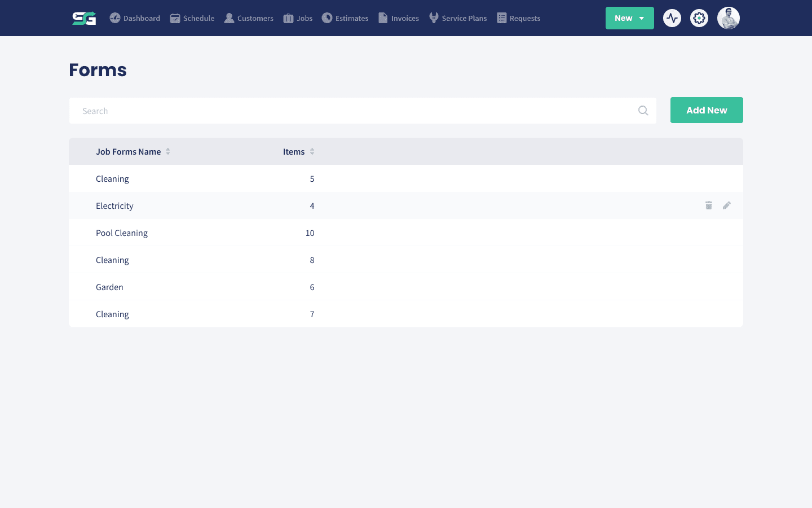Viewport: 812px width, 508px height.
Task: Click the item count 4 for Electricity
Action: click(312, 205)
